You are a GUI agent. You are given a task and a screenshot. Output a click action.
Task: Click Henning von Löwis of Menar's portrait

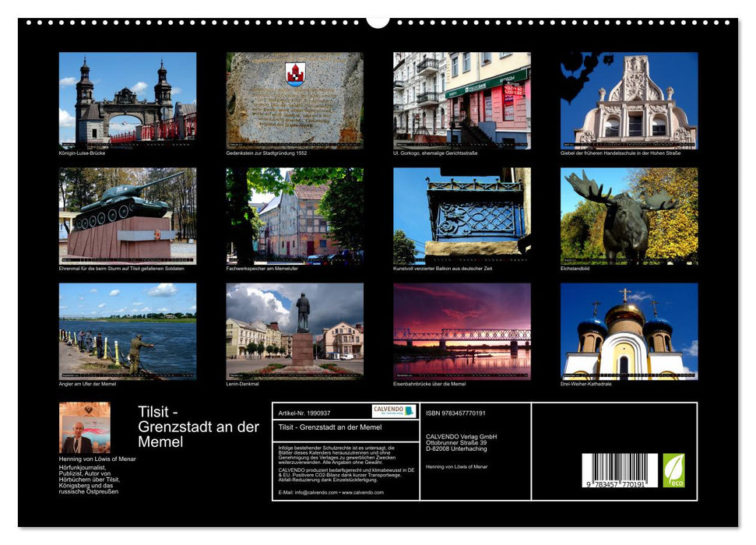[x=84, y=427]
